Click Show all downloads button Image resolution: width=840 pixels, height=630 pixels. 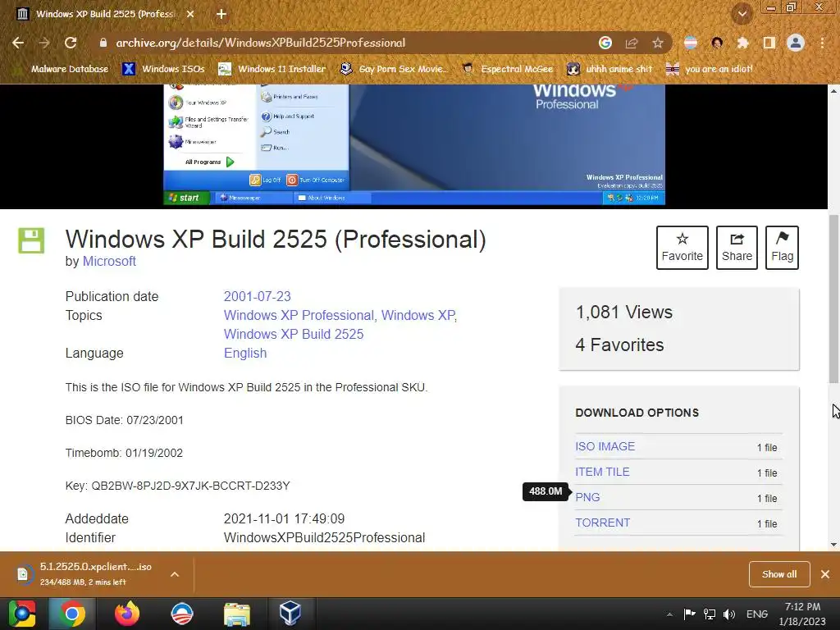click(x=779, y=574)
